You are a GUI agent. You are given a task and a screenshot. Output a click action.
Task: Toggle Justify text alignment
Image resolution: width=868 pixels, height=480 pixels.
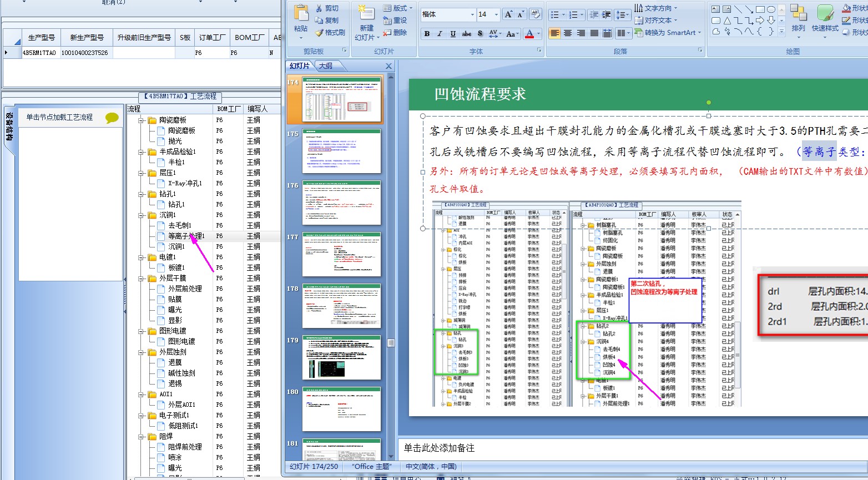pyautogui.click(x=594, y=33)
